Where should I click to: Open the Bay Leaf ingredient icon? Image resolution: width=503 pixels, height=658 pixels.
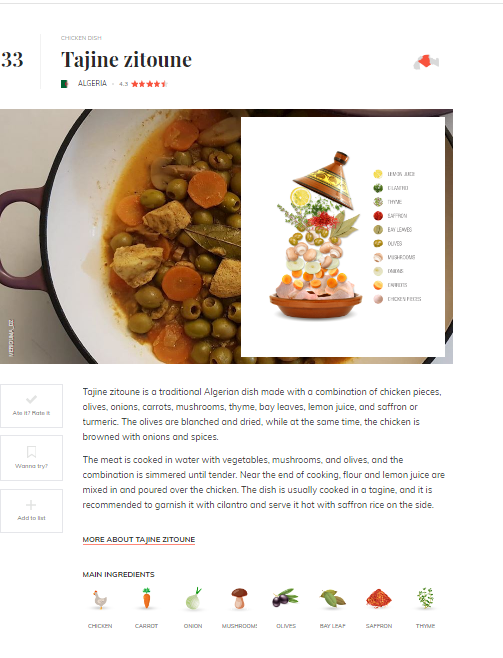tap(333, 599)
